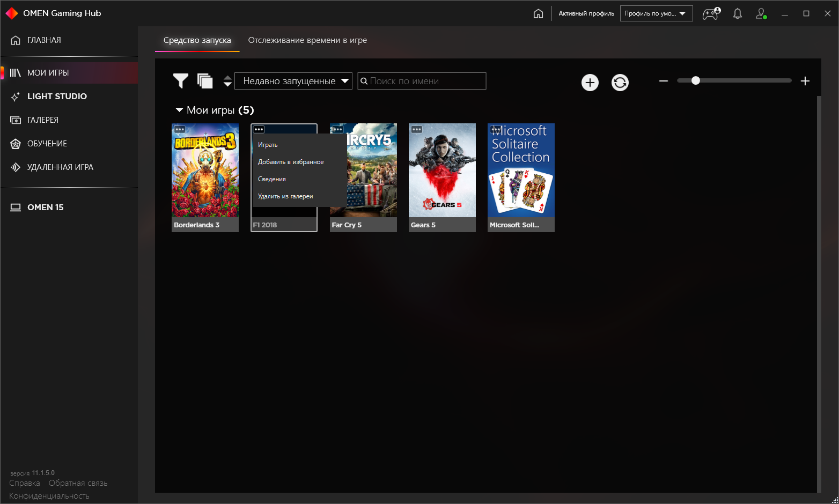Select МОИ ИГРЫ in the sidebar
Image resolution: width=839 pixels, height=504 pixels.
[x=69, y=73]
